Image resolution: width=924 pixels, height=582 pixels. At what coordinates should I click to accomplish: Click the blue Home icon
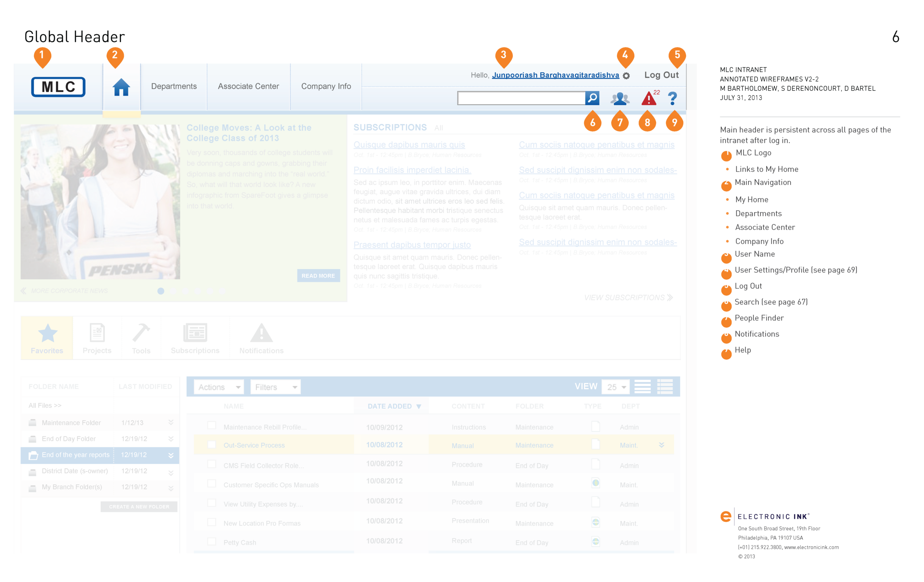[121, 87]
